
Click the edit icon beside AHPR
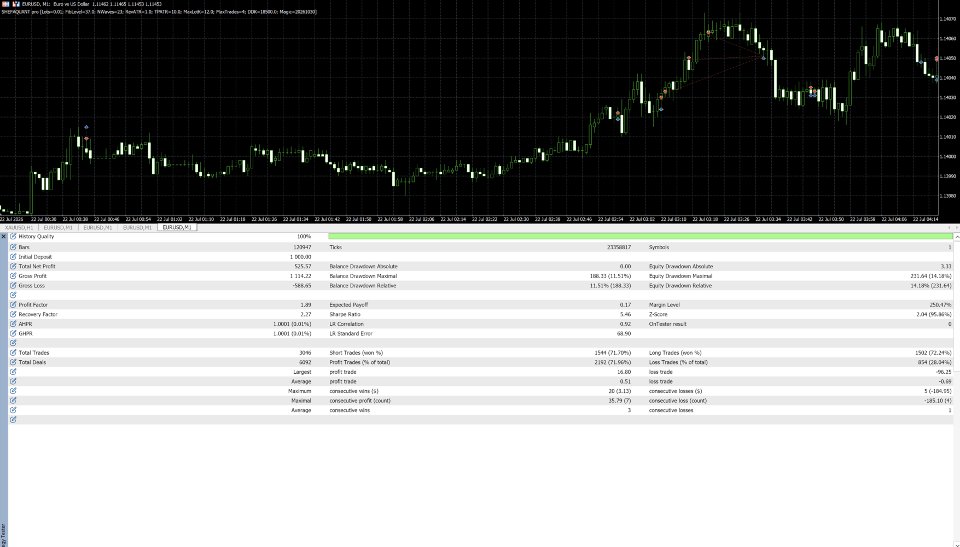(x=13, y=324)
